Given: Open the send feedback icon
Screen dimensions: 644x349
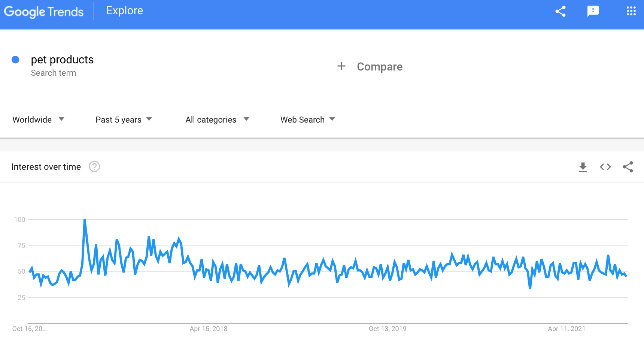Looking at the screenshot, I should point(593,11).
